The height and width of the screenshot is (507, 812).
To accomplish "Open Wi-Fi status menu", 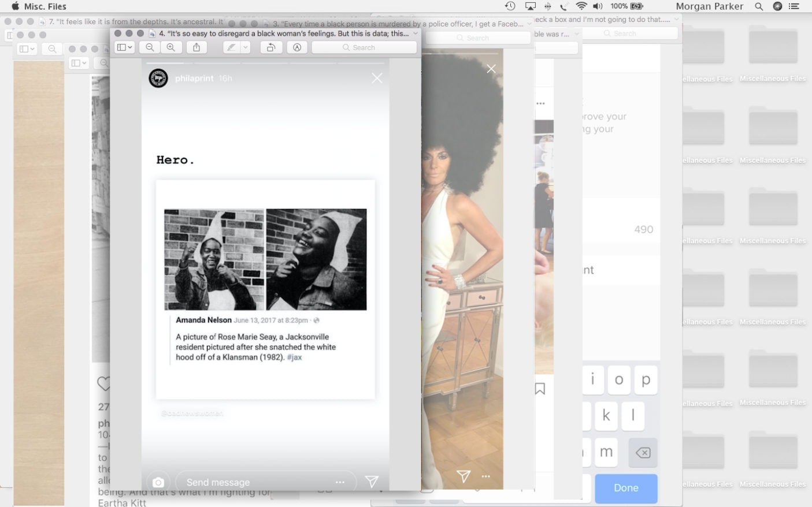I will [x=581, y=6].
